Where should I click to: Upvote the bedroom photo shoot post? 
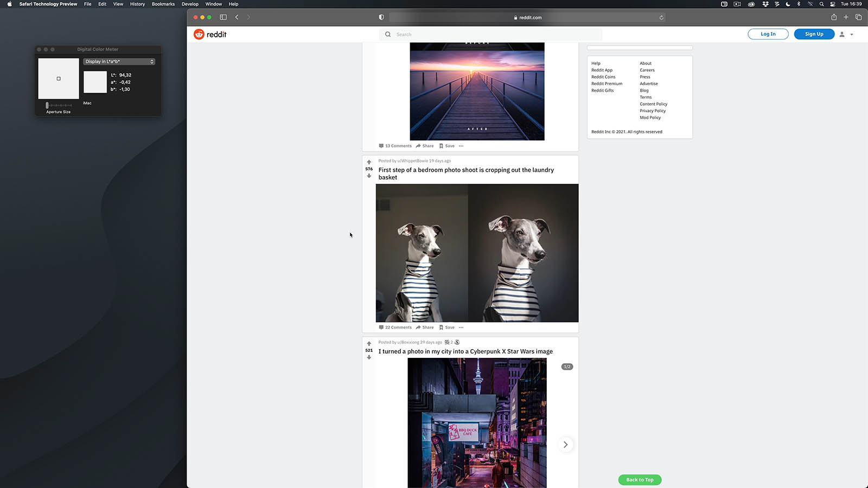pyautogui.click(x=369, y=162)
